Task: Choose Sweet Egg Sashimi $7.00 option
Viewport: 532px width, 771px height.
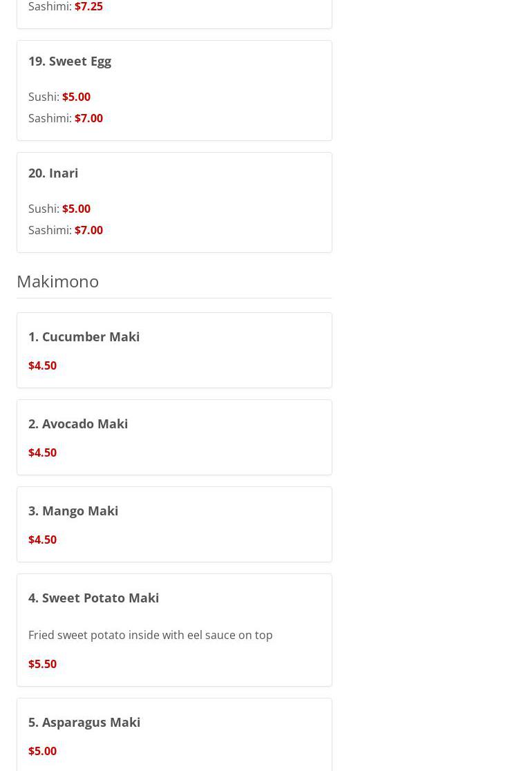Action: pyautogui.click(x=66, y=119)
